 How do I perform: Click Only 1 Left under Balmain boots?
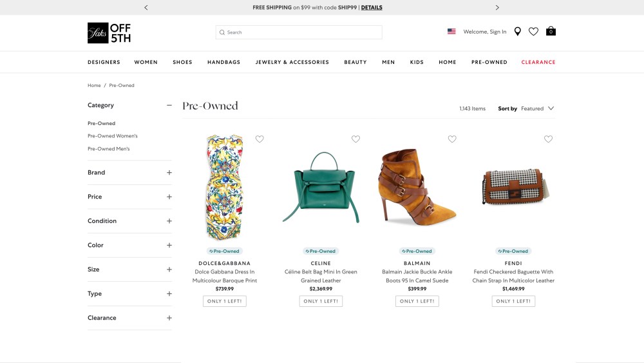click(x=417, y=301)
